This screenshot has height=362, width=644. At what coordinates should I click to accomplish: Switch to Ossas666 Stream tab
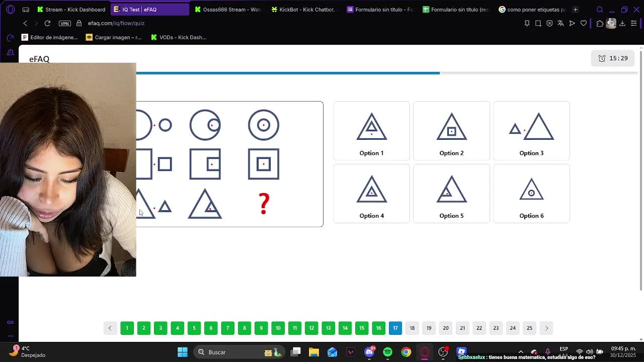tap(228, 10)
